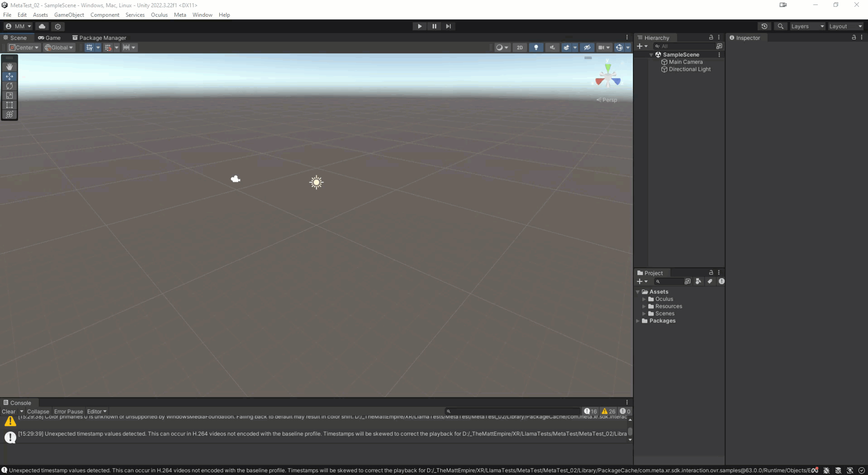
Task: Open the Layers dropdown
Action: tap(807, 26)
